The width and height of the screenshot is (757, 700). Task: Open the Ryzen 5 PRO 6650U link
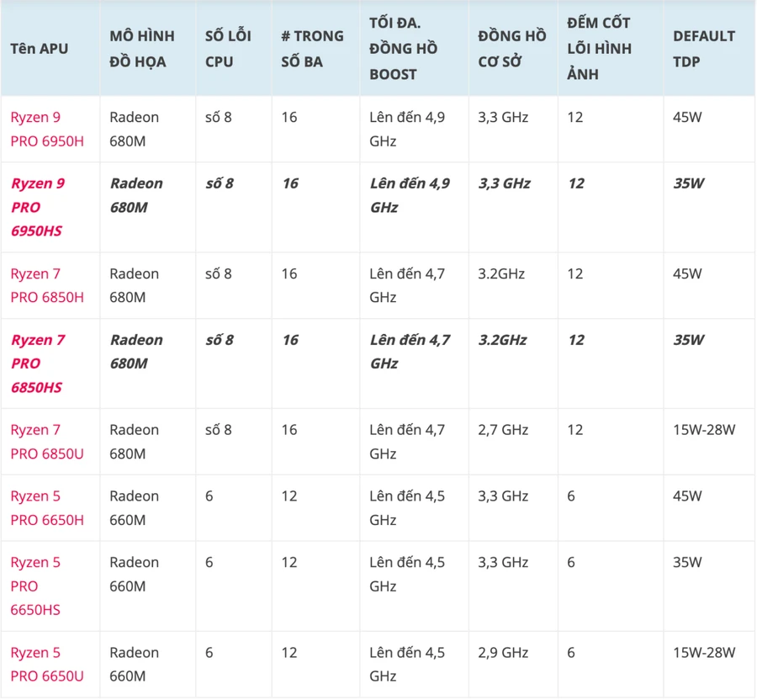[47, 665]
